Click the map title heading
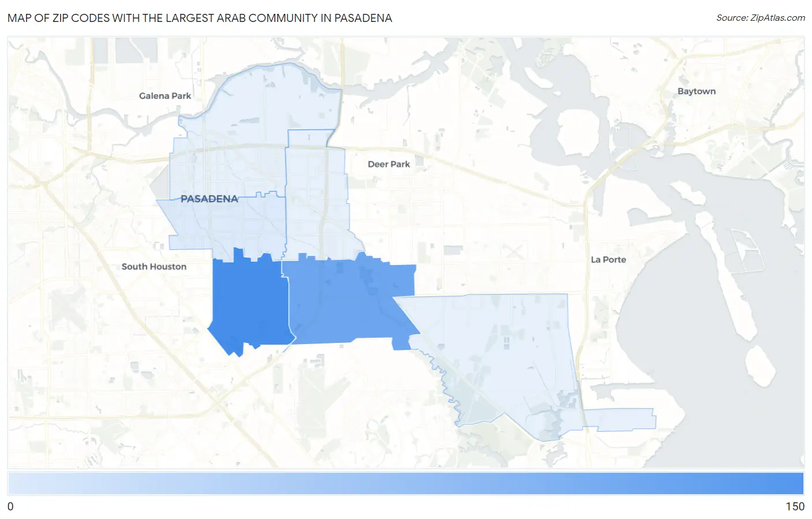The width and height of the screenshot is (812, 519). [x=200, y=18]
